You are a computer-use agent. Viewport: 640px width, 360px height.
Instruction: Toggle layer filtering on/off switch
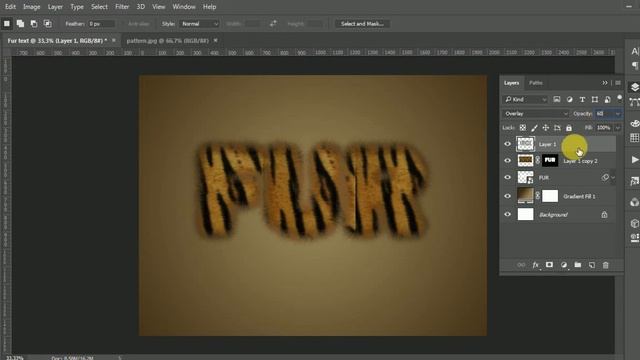(x=620, y=98)
